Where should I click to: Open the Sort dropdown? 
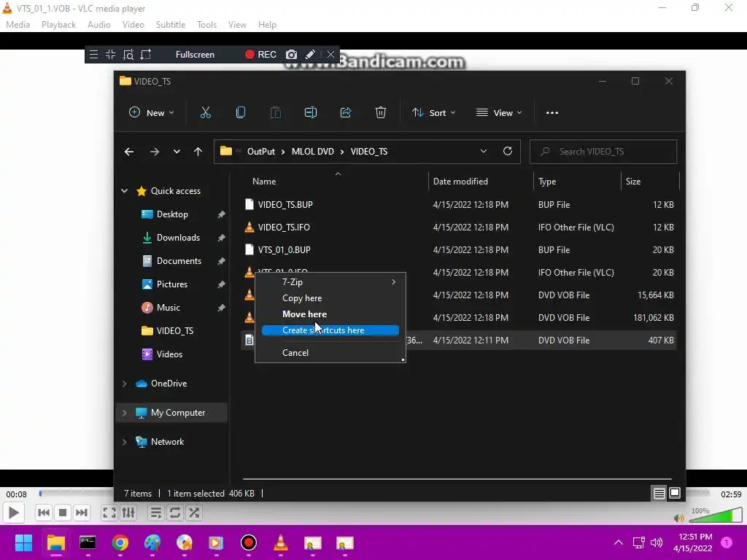pos(433,113)
